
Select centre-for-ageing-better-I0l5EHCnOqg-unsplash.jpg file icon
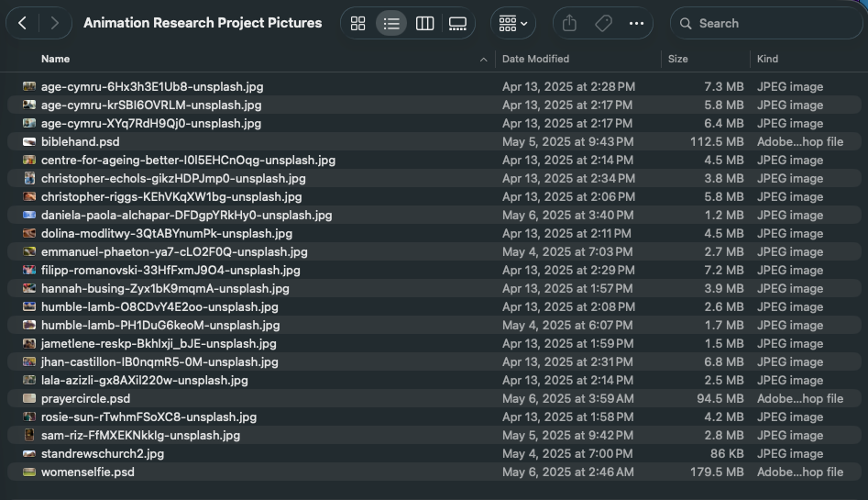(29, 160)
